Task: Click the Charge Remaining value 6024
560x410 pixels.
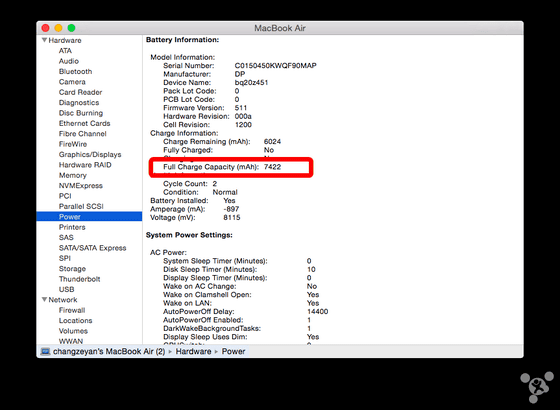Action: pos(272,141)
